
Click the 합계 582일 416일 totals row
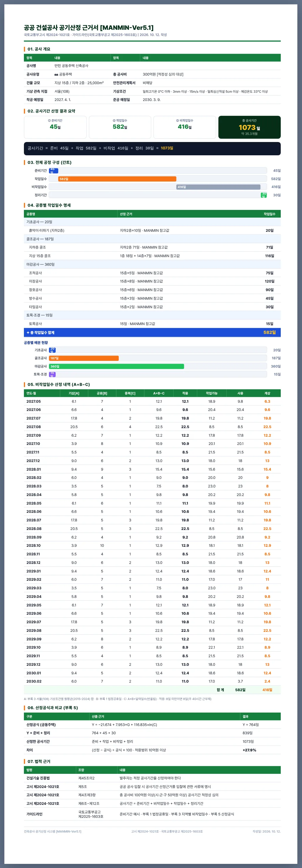click(152, 690)
